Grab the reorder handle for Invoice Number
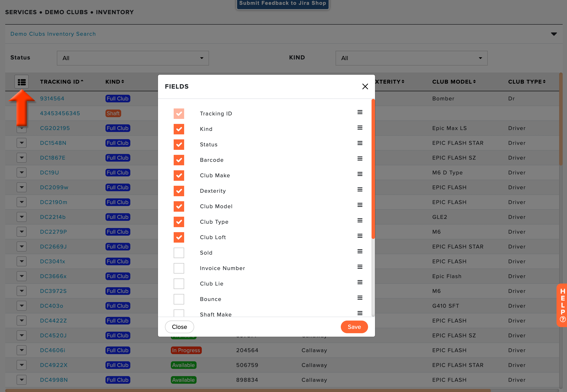This screenshot has width=567, height=392. pyautogui.click(x=360, y=267)
